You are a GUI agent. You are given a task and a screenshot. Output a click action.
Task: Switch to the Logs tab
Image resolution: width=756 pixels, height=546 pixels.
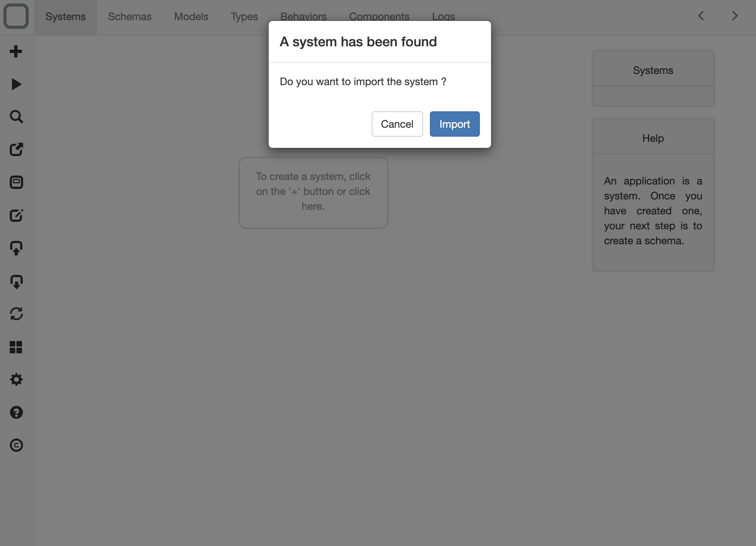point(444,17)
